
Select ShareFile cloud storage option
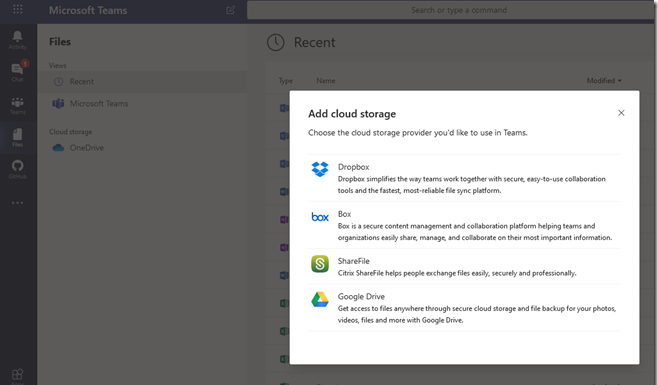tap(464, 266)
